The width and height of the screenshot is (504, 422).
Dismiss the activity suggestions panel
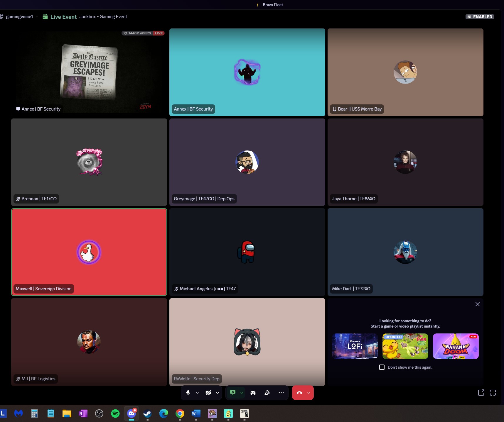tap(478, 304)
